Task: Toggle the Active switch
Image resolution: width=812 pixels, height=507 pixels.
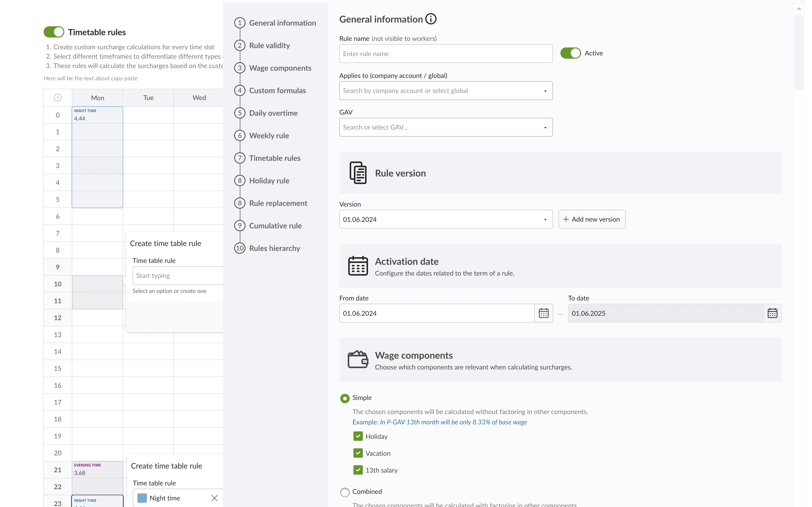Action: tap(571, 53)
